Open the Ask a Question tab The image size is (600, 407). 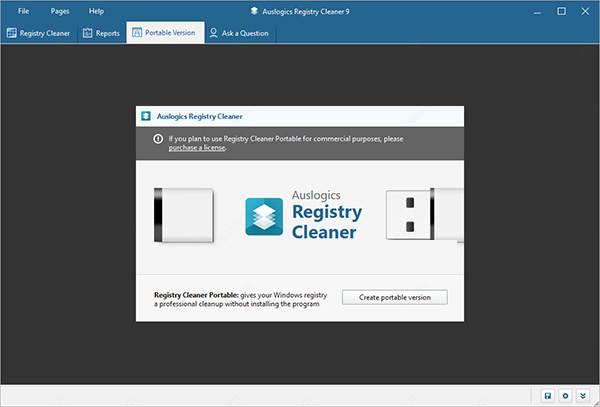click(x=239, y=33)
